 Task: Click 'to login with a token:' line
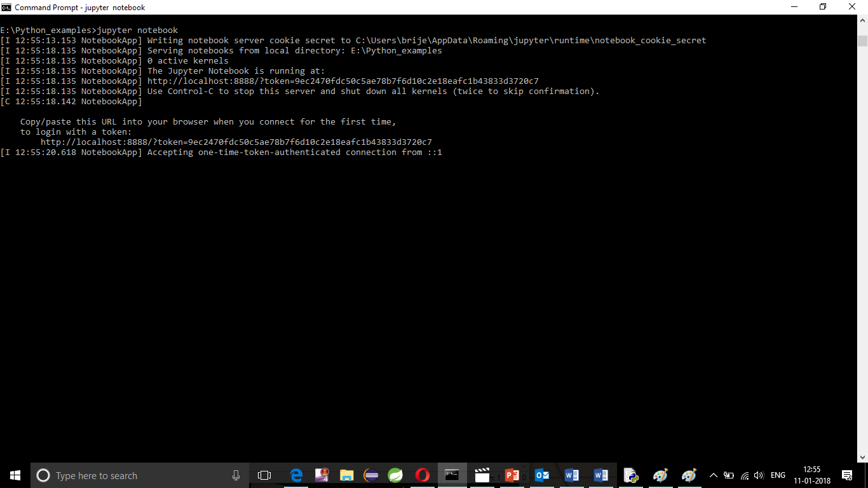click(x=76, y=132)
